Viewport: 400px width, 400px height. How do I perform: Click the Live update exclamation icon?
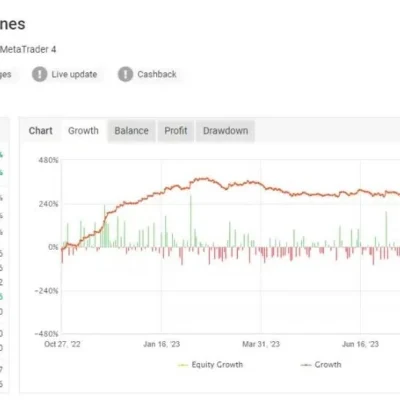tap(39, 74)
